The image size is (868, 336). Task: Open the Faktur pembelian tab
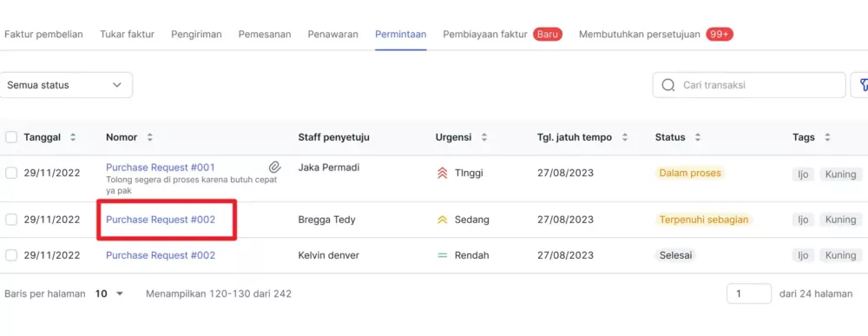[x=43, y=35]
